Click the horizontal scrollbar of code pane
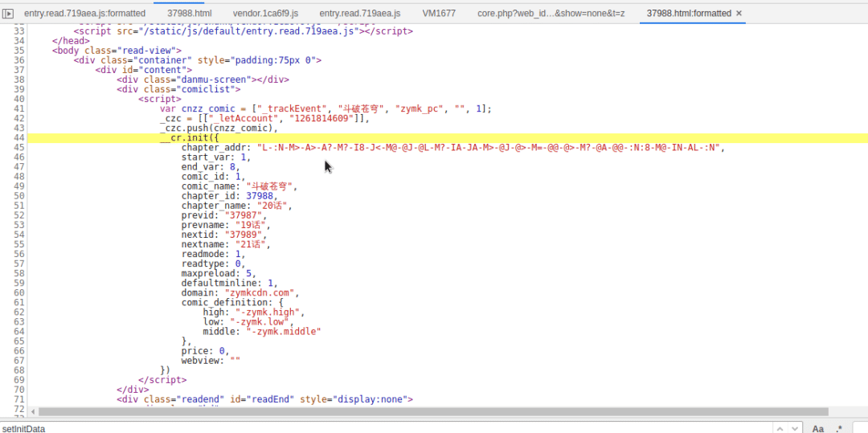The height and width of the screenshot is (433, 868). (x=434, y=411)
